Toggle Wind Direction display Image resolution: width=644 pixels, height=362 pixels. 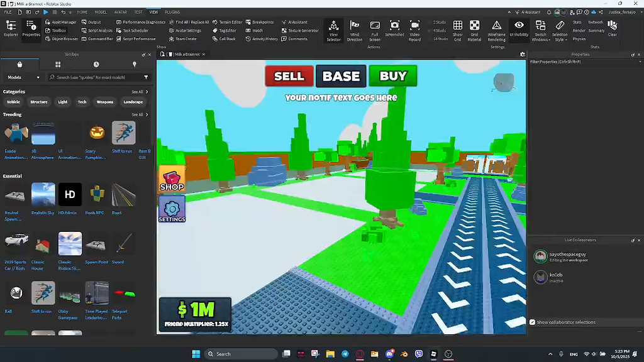355,31
